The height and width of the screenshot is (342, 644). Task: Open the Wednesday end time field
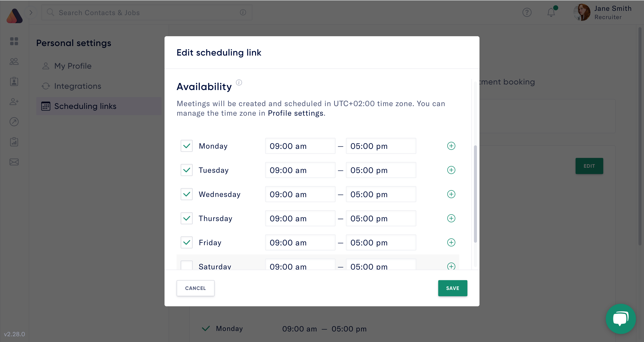(x=381, y=194)
